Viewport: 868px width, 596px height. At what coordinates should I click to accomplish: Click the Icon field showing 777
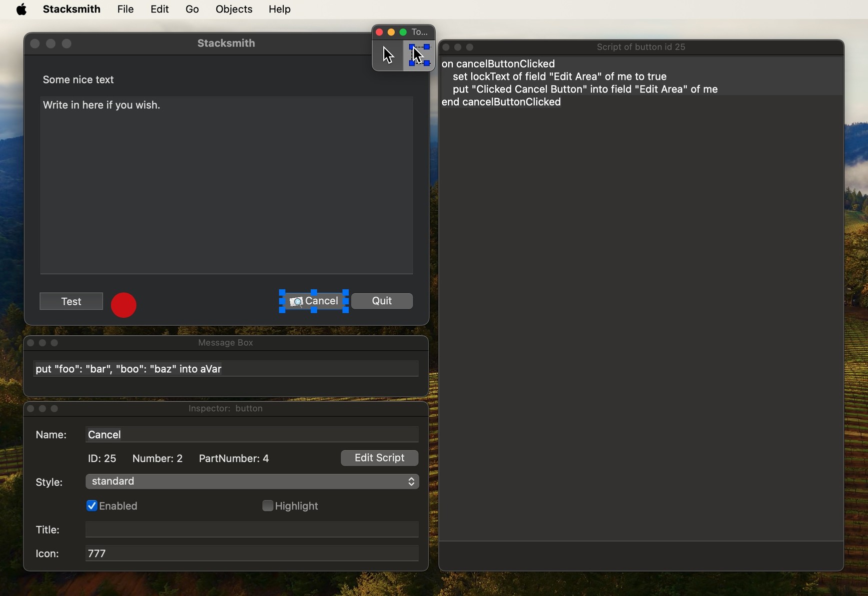pyautogui.click(x=252, y=553)
